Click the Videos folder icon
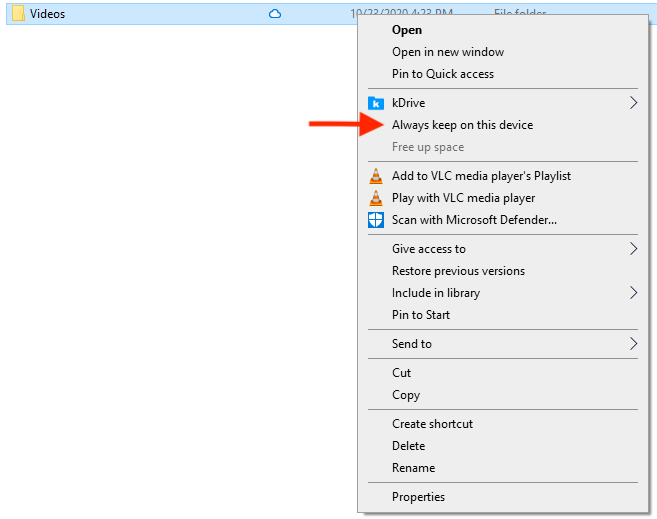657x519 pixels. click(x=17, y=14)
